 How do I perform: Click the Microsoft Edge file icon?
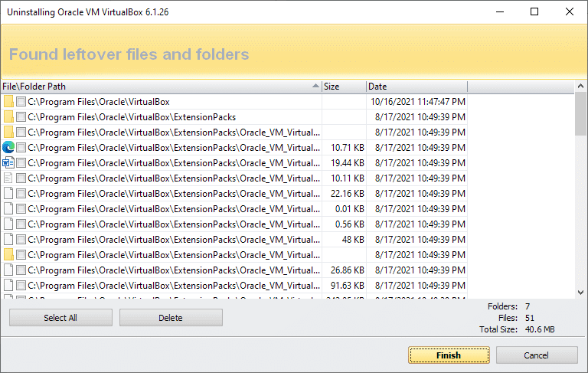click(x=8, y=148)
